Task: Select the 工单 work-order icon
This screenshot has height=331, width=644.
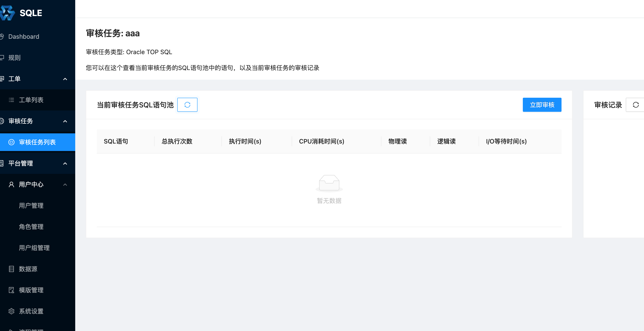Action: (2, 79)
